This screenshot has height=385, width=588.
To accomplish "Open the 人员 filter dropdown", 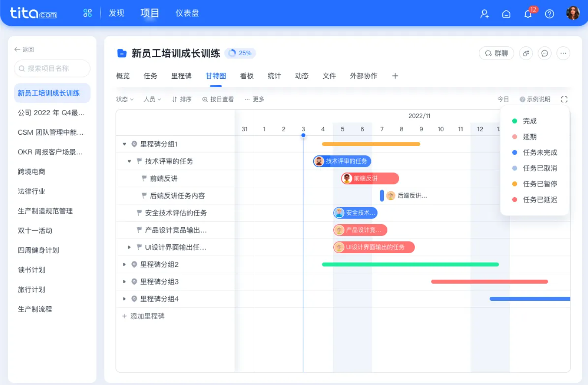I will (x=152, y=99).
